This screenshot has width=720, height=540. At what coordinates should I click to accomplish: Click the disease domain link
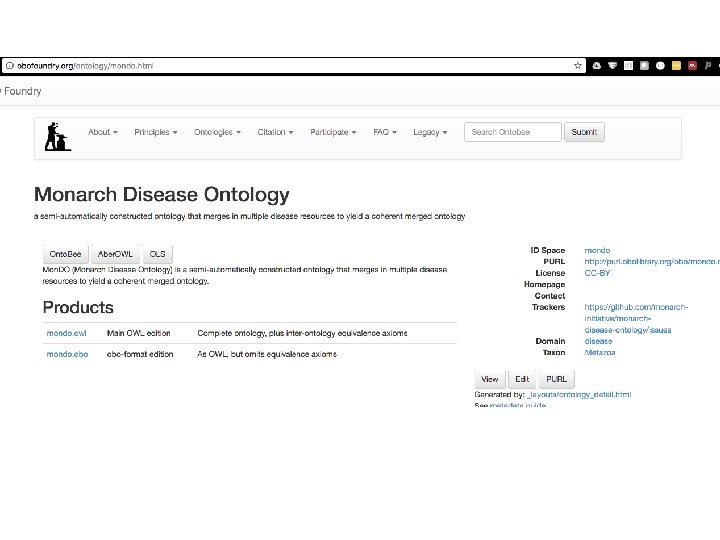click(x=598, y=341)
